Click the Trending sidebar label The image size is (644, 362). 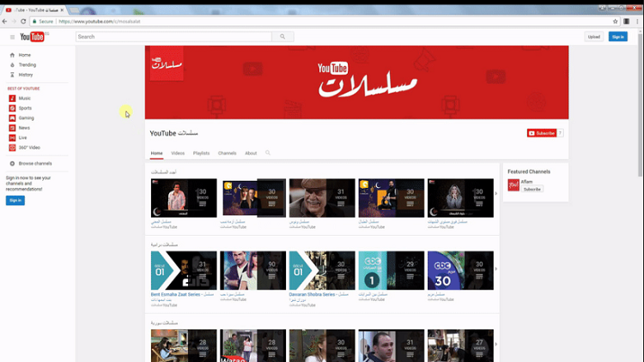coord(27,65)
